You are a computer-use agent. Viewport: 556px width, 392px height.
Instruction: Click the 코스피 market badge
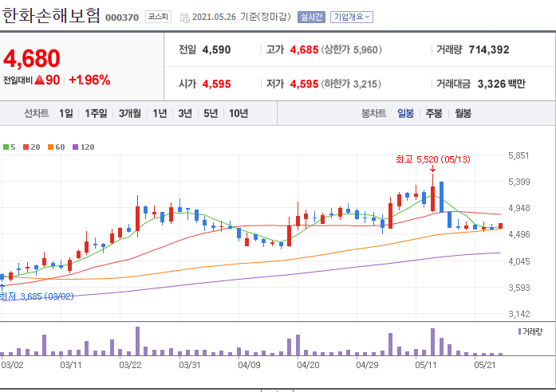[x=158, y=17]
